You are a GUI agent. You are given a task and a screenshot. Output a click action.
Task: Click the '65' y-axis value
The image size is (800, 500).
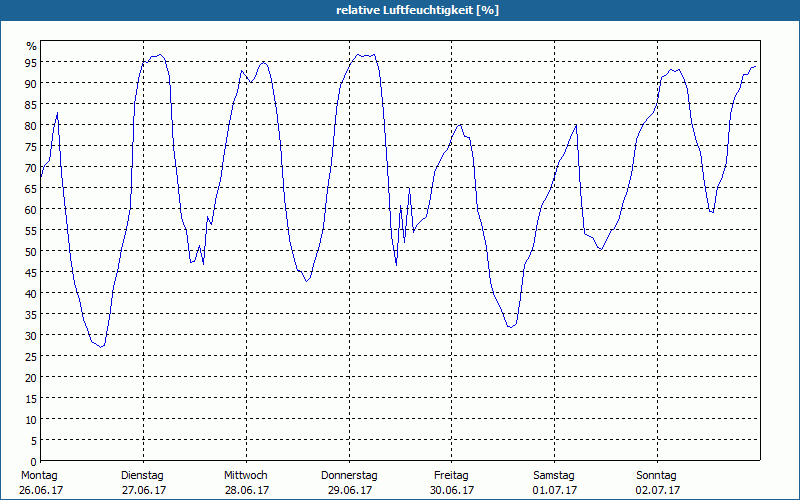(31, 188)
